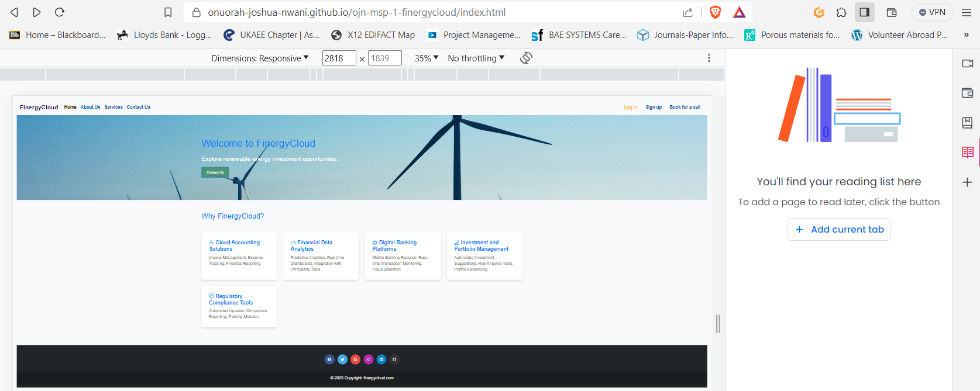The width and height of the screenshot is (980, 391).
Task: Reload the current page
Action: (x=60, y=12)
